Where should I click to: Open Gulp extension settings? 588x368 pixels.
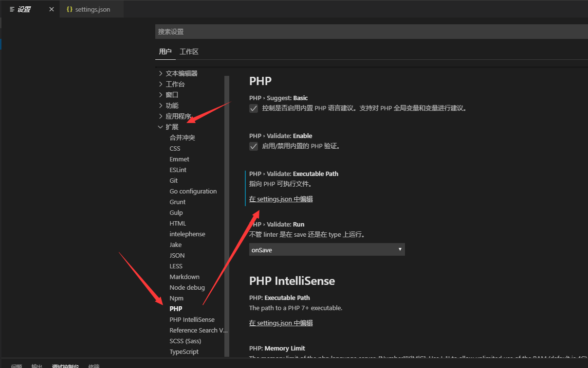tap(176, 212)
